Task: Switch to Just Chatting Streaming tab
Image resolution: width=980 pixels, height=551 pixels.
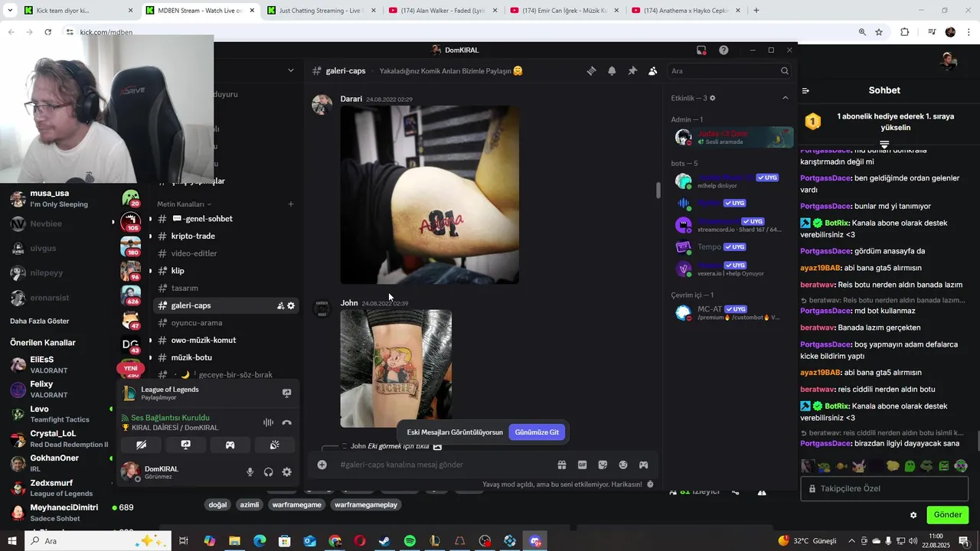Action: pyautogui.click(x=322, y=11)
